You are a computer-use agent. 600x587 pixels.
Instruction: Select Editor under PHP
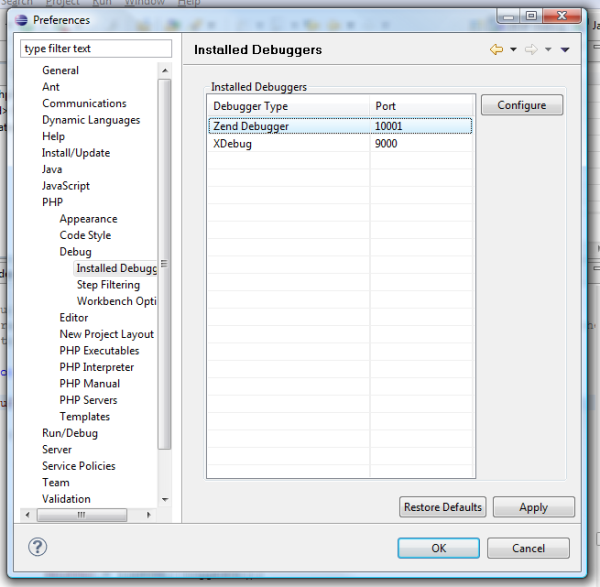click(73, 318)
